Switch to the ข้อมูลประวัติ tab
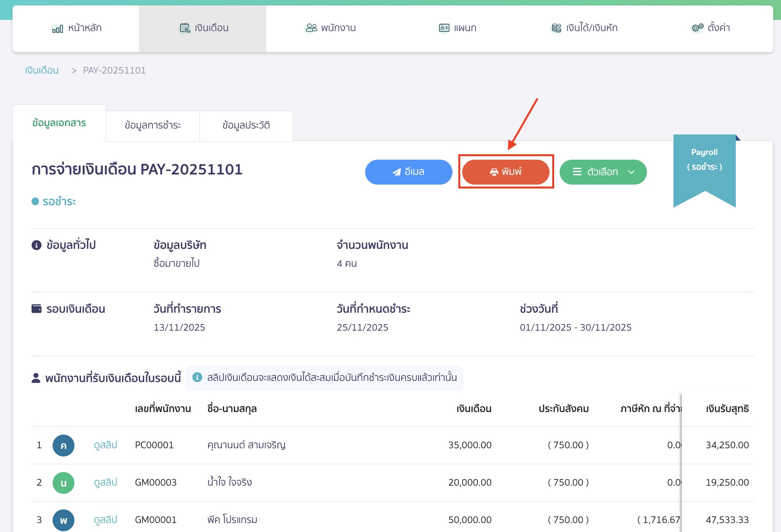Screen dimensions: 781x532 (246, 125)
